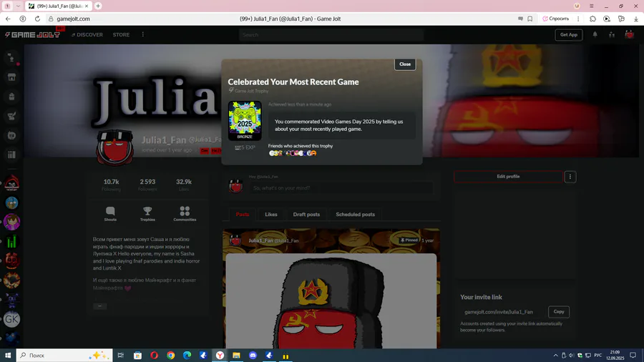
Task: Open the Julia1_Fan profile avatar
Action: (x=115, y=147)
